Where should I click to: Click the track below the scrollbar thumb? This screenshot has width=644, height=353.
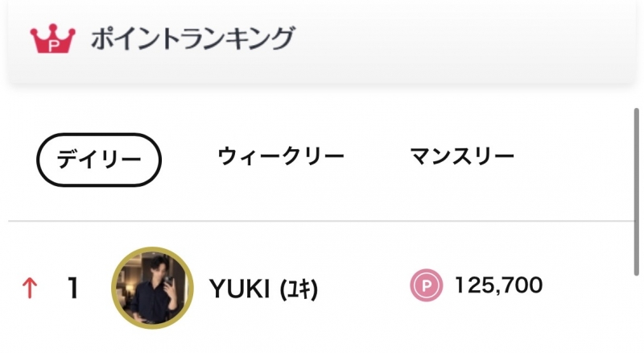[x=636, y=313]
